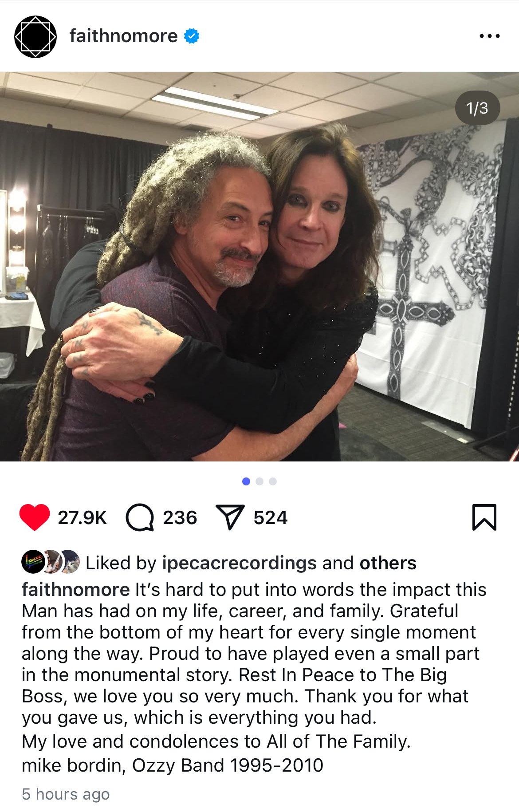Unlike the post via red heart icon
Viewport: 519px width, 812px height.
(35, 517)
